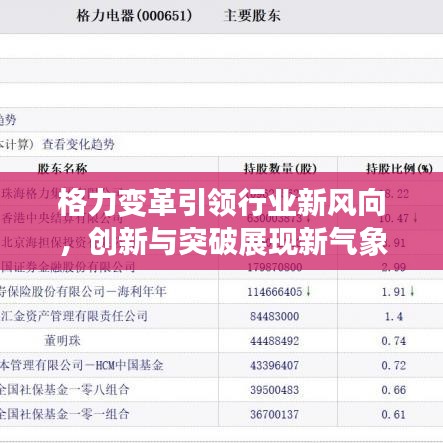The image size is (443, 443).
Task: Click the percentage value 0.74
Action: (x=394, y=341)
